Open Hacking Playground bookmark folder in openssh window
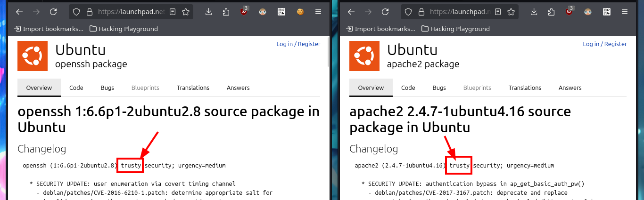The width and height of the screenshot is (644, 200). (124, 29)
